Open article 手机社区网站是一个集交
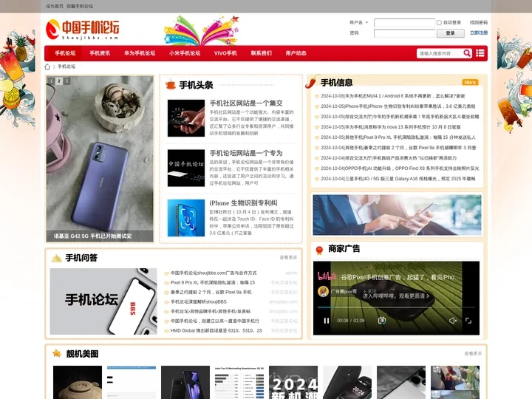Image resolution: width=532 pixels, height=399 pixels. pyautogui.click(x=246, y=103)
